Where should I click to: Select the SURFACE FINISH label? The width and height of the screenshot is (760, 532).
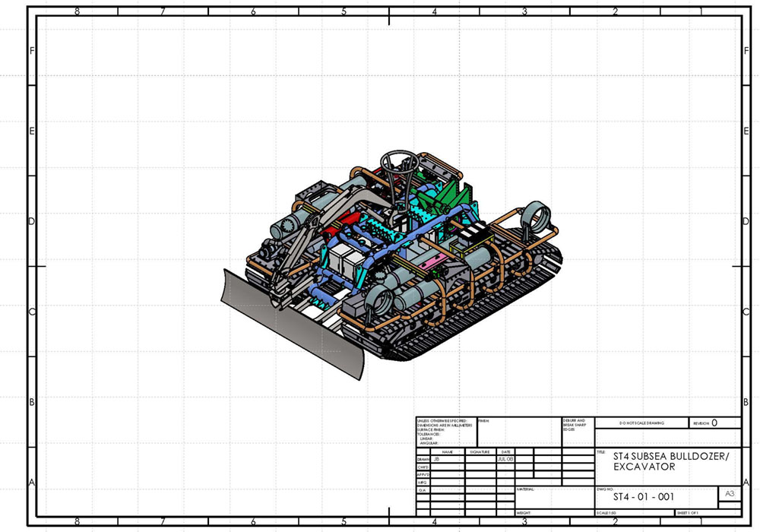pos(431,429)
